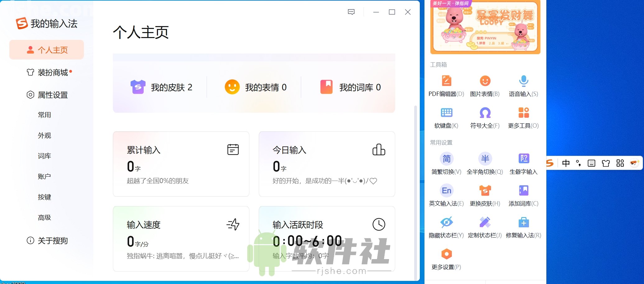Go to 账户 settings
Image resolution: width=644 pixels, height=284 pixels.
[44, 177]
